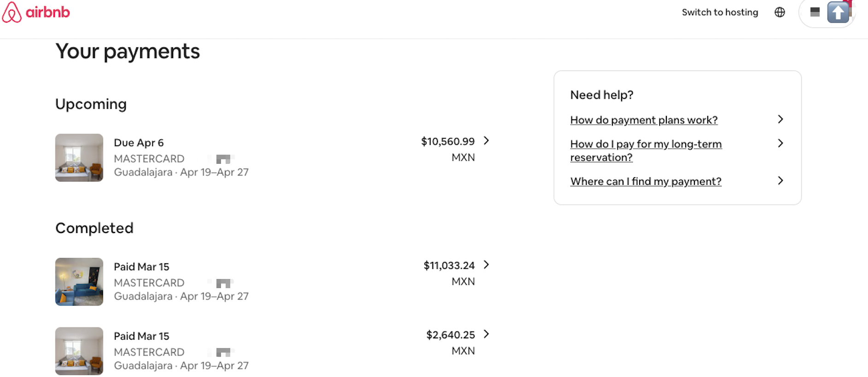Click chevron beside long-term reservation help
The height and width of the screenshot is (377, 868).
[781, 143]
